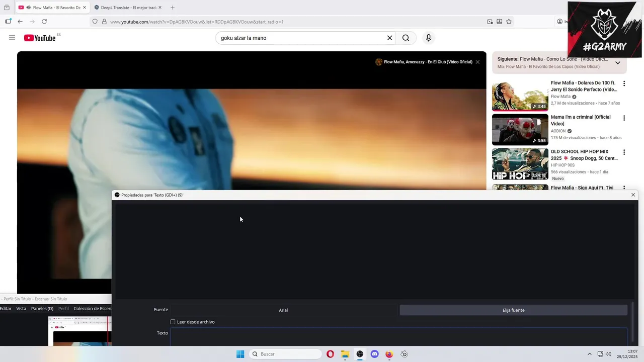Open the Windows Start button
This screenshot has height=362, width=644.
pos(240,354)
